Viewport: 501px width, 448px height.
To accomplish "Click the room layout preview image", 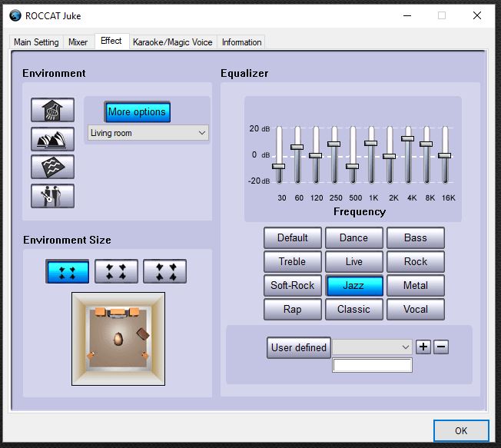I will [118, 339].
